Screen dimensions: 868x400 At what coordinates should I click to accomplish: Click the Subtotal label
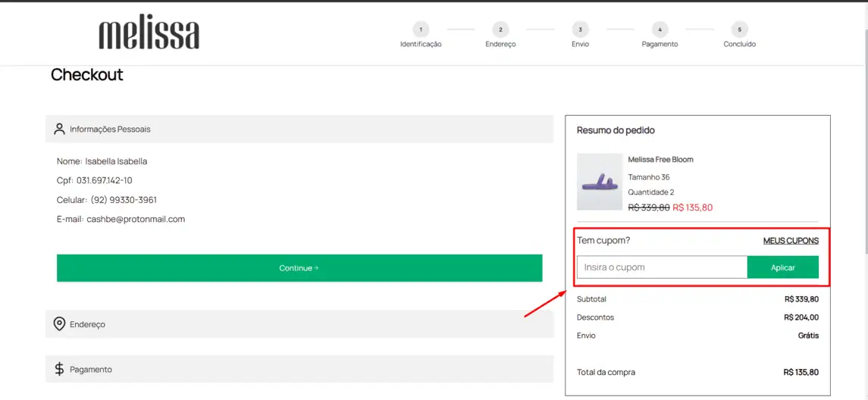coord(592,299)
